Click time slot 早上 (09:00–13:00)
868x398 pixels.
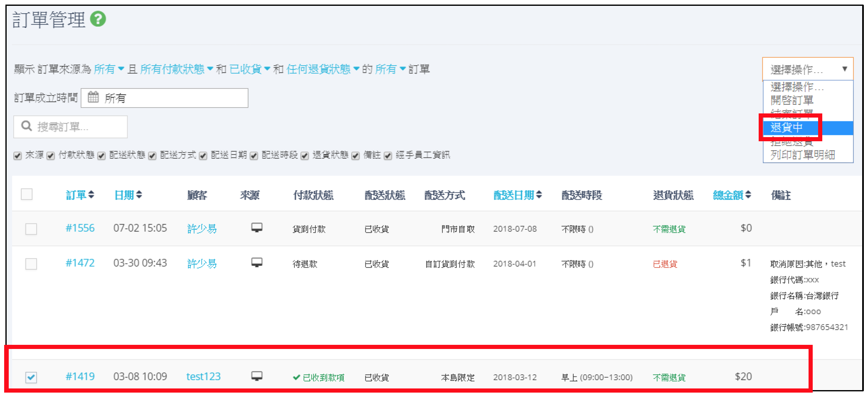(x=597, y=377)
